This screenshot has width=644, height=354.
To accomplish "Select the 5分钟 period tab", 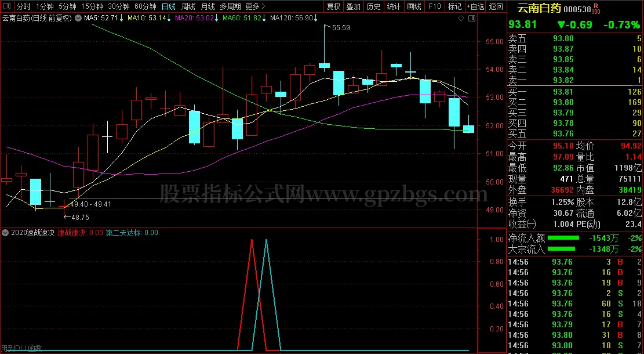I will 67,6.
